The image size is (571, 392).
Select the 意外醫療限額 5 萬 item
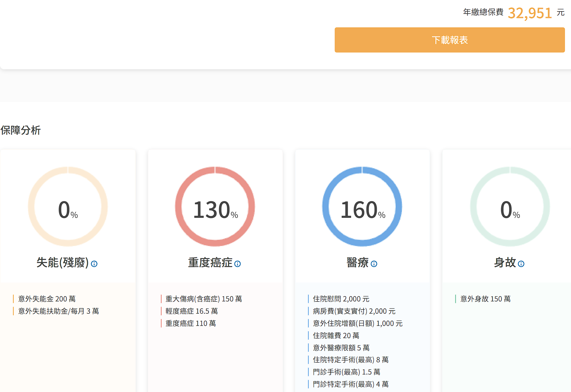[x=341, y=348]
